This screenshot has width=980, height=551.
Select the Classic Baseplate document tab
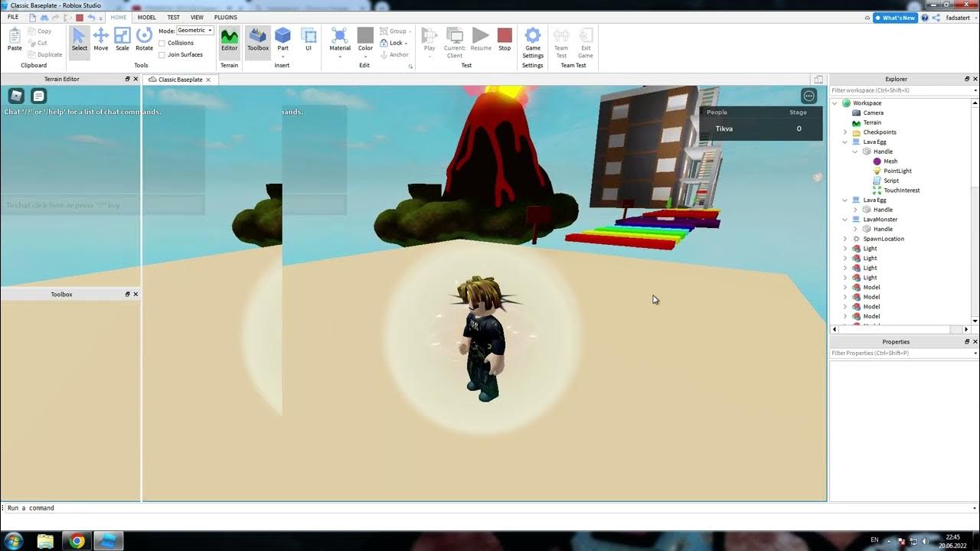(x=180, y=80)
